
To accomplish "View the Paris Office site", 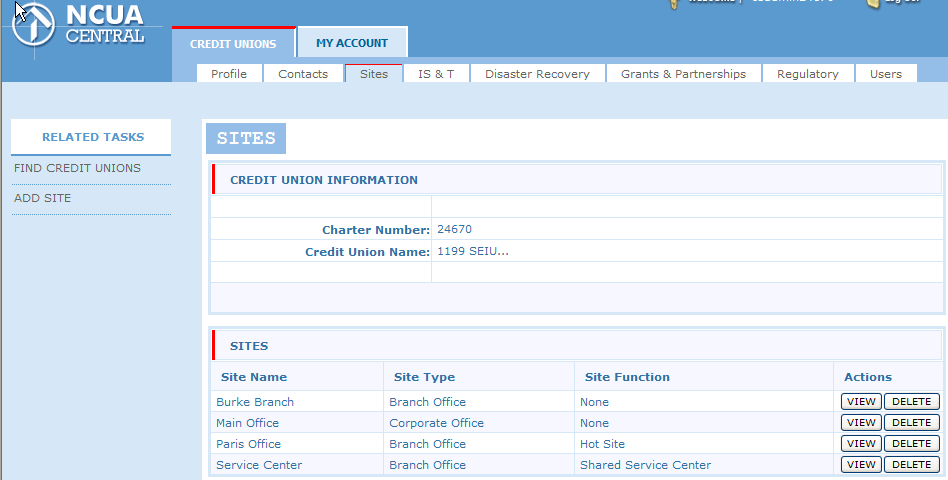I will [860, 444].
